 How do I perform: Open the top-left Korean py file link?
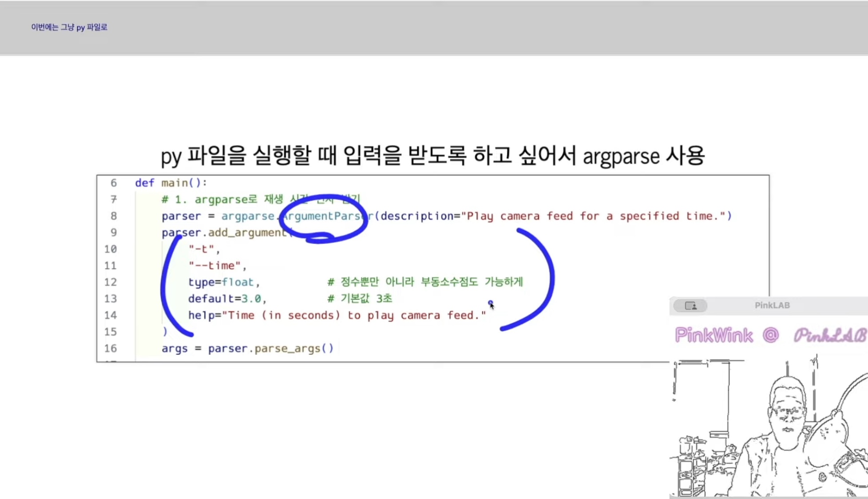[x=69, y=27]
